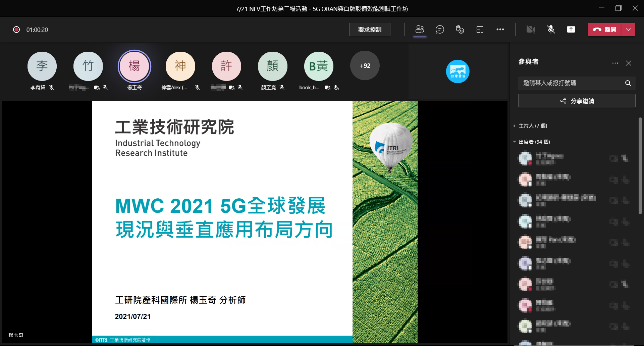
Task: Click the share content icon
Action: point(571,30)
